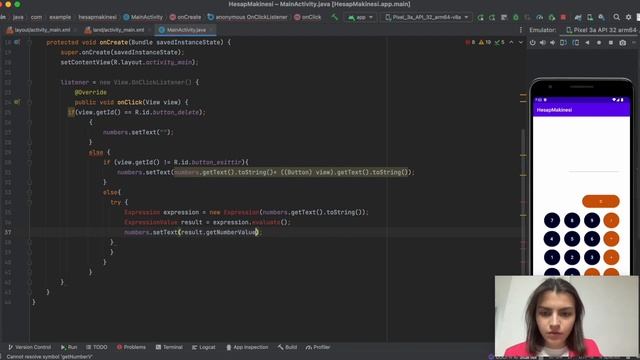Go to next highlighted error arrow
The height and width of the screenshot is (360, 640).
pyautogui.click(x=520, y=42)
